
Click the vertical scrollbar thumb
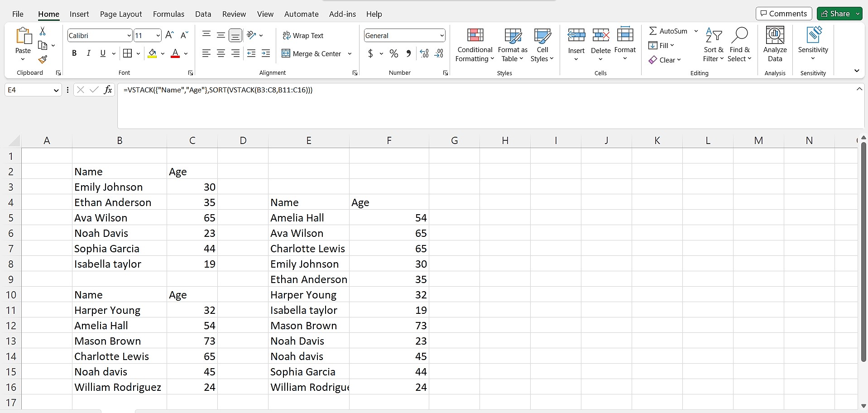click(x=863, y=252)
